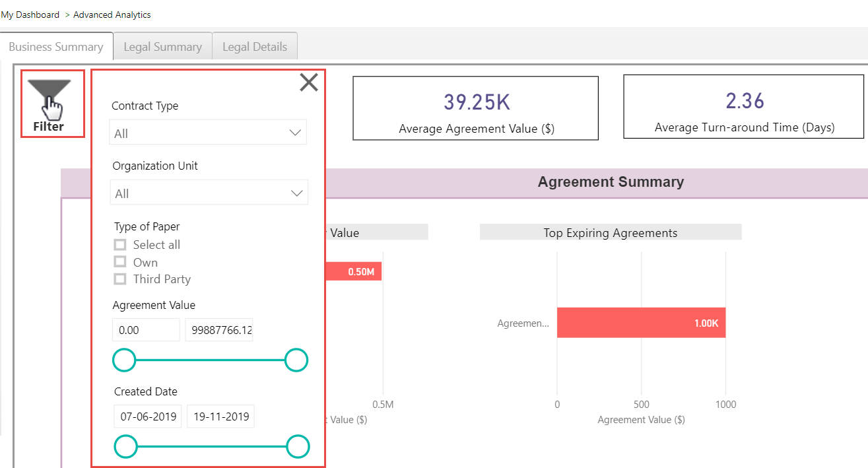This screenshot has width=868, height=468.
Task: Expand the Contract Type dropdown
Action: (x=208, y=133)
